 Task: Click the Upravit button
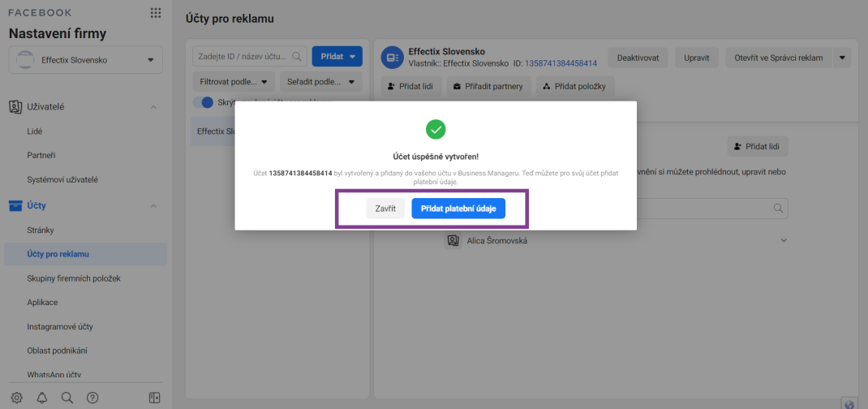697,58
